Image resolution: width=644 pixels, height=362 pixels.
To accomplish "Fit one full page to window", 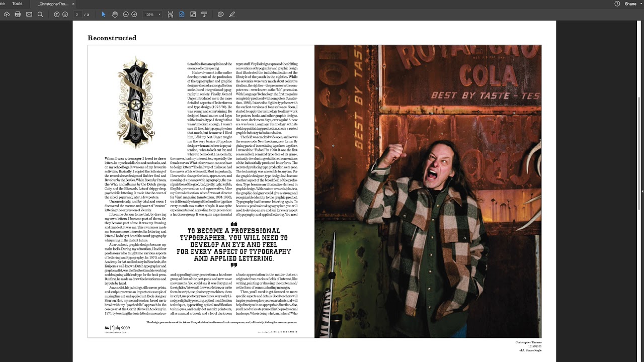I will 182,15.
